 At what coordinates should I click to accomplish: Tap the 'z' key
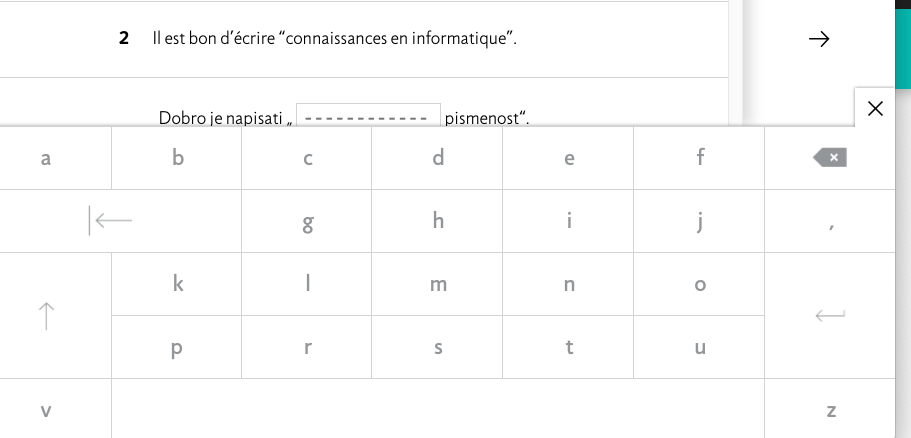(x=830, y=410)
